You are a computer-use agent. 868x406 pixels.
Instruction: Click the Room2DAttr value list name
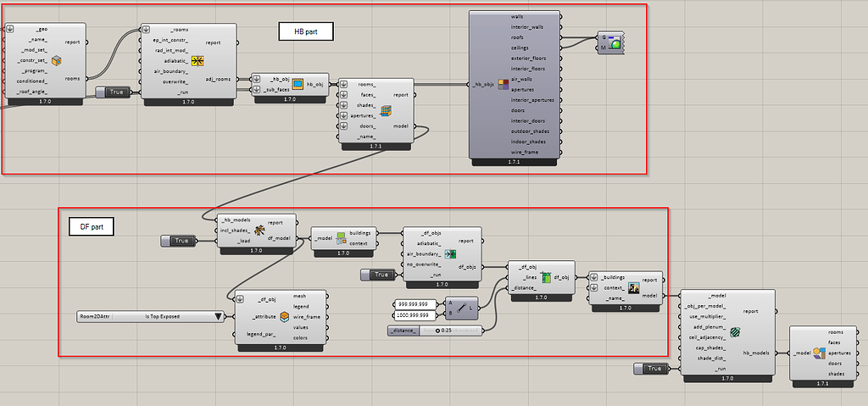coord(94,317)
